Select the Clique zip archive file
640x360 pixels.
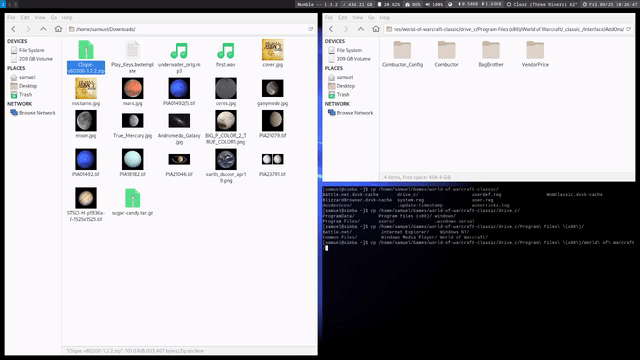click(x=86, y=57)
